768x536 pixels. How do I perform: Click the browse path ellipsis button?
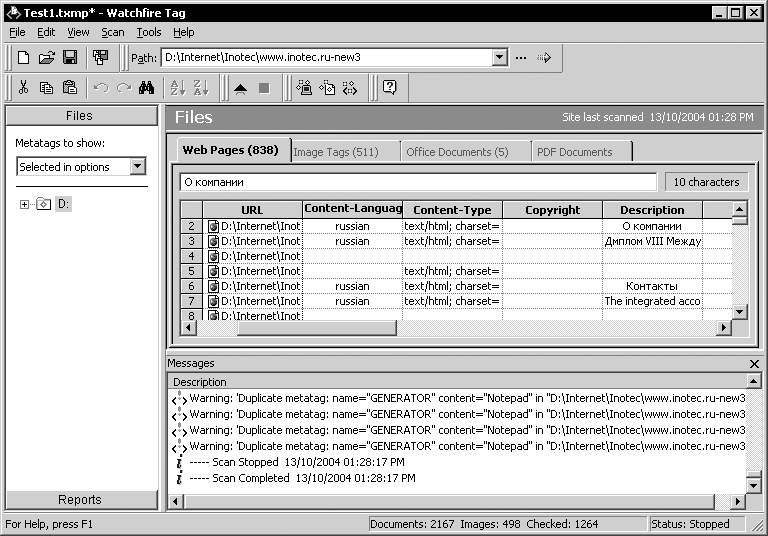[521, 58]
